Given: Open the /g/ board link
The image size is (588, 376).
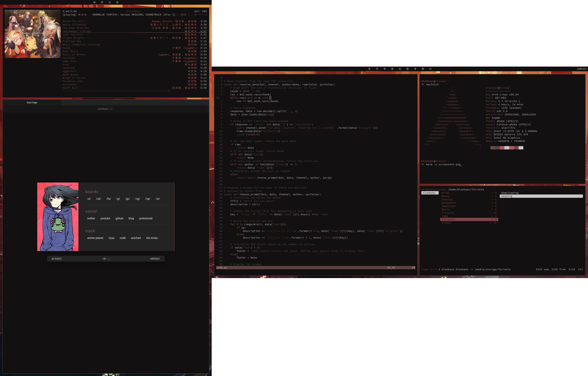Looking at the screenshot, I should (x=118, y=199).
